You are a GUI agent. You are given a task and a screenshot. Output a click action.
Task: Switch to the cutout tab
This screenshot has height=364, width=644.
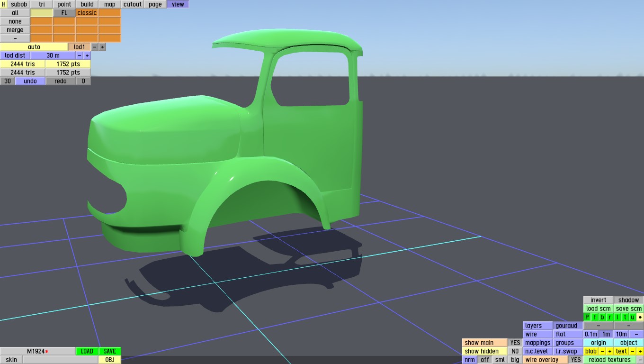coord(133,4)
